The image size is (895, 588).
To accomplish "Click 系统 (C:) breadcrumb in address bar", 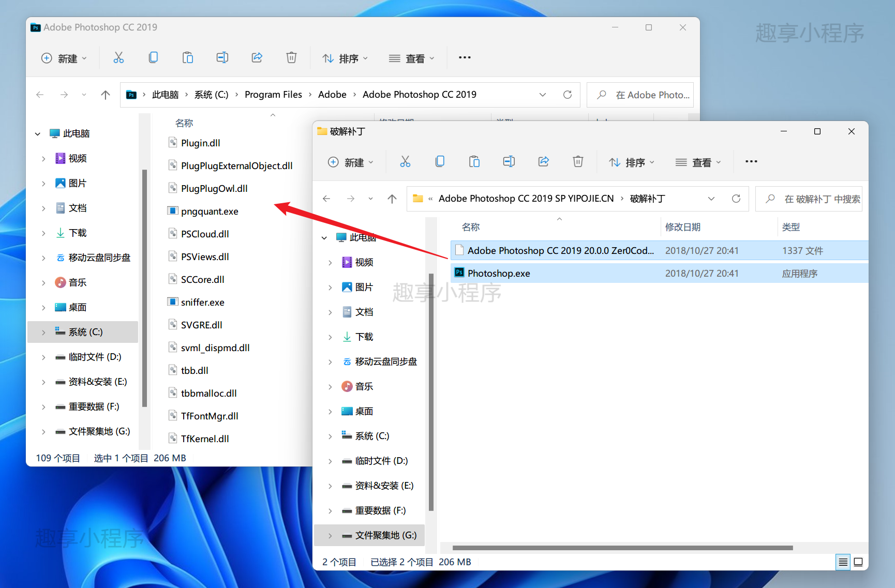I will [x=211, y=95].
